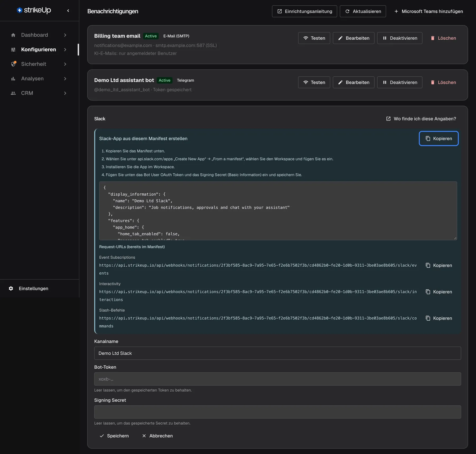Test the Billing team email channel
The height and width of the screenshot is (454, 476).
click(x=314, y=38)
